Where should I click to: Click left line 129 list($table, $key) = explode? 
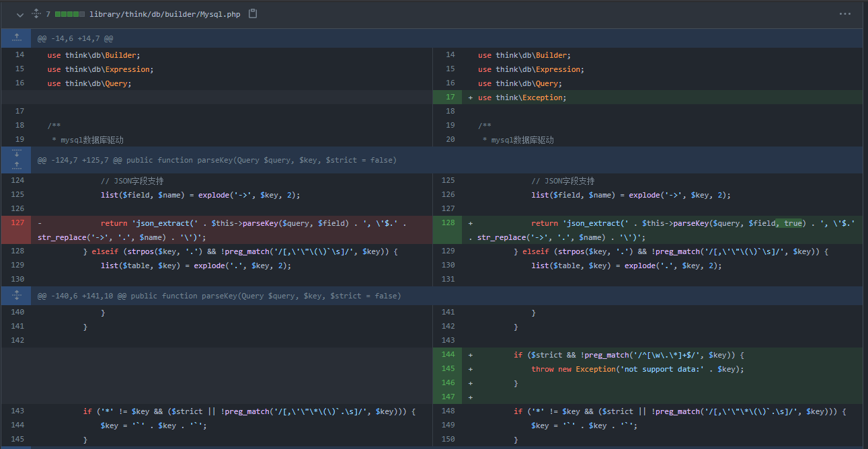pos(196,266)
